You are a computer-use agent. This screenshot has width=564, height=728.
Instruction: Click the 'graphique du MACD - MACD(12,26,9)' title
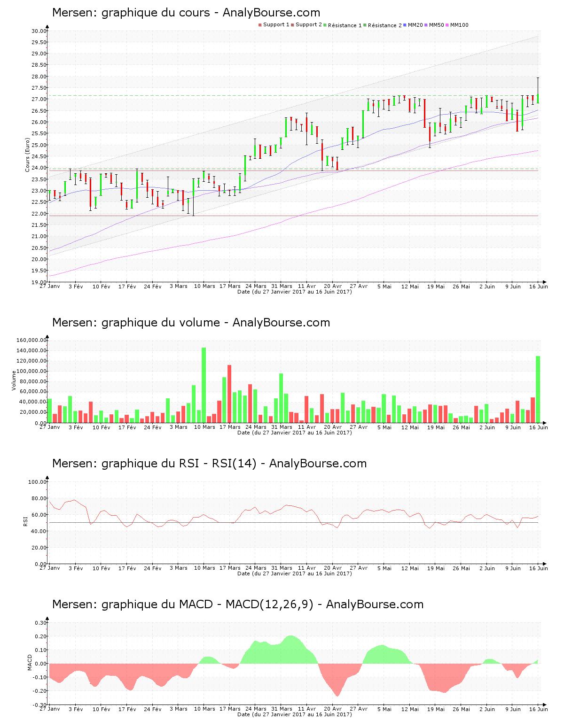click(207, 604)
